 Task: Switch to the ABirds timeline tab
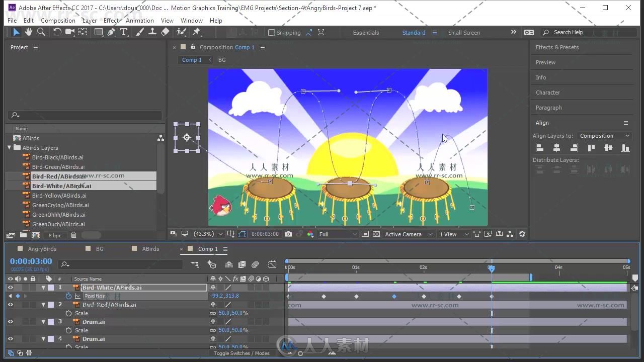point(150,249)
